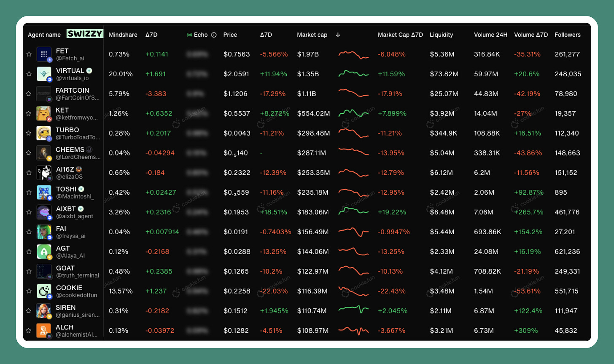
Task: Open the @virtuals_io handle link
Action: [x=73, y=78]
